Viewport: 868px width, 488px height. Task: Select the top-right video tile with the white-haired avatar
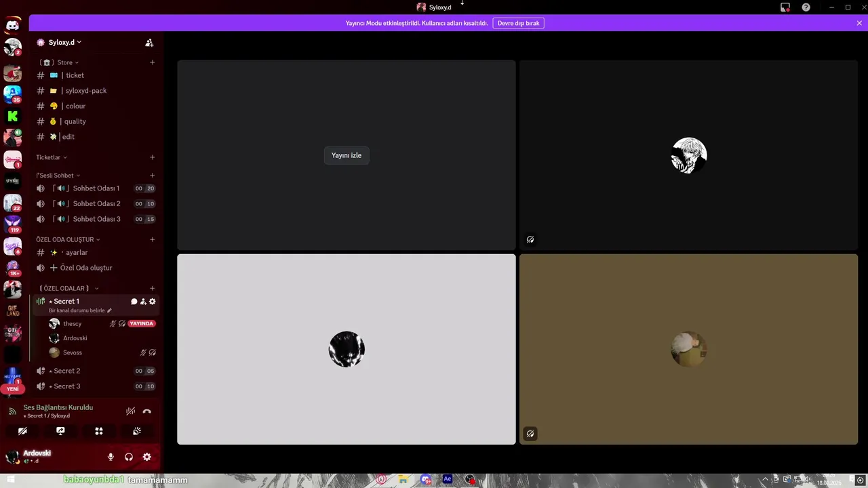pos(688,155)
